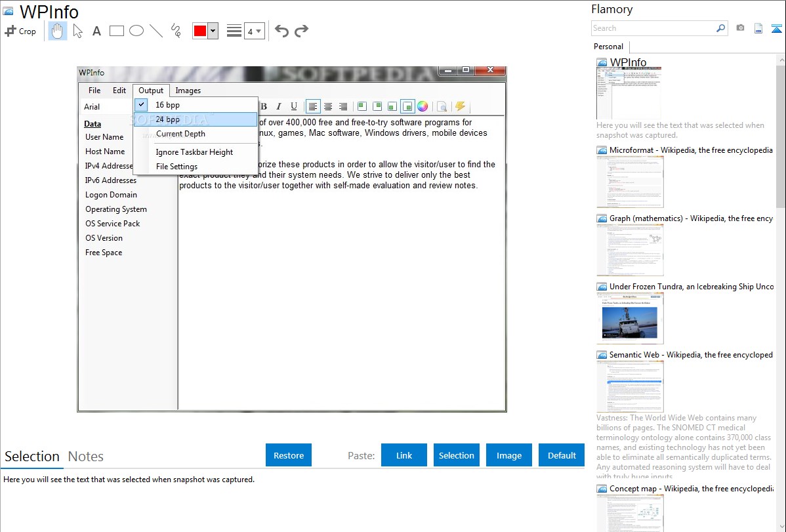Select the straight line tool
This screenshot has width=786, height=532.
pos(156,31)
